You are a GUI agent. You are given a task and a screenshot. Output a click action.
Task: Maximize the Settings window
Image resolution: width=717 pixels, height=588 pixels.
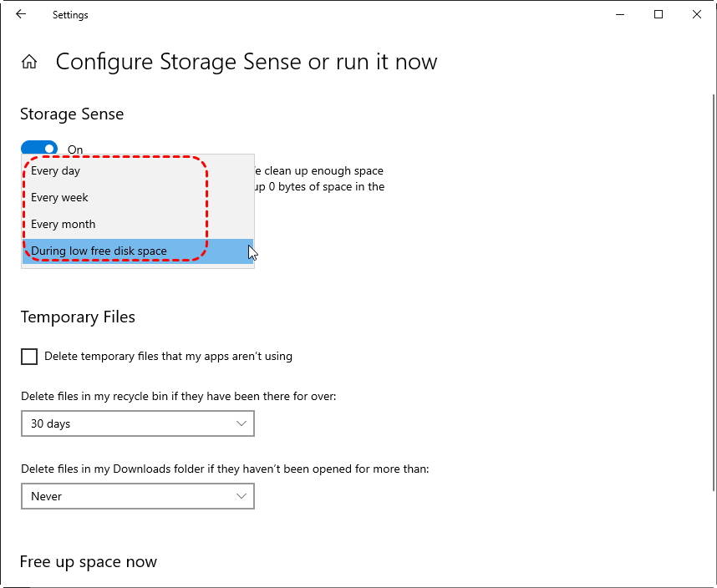tap(659, 14)
